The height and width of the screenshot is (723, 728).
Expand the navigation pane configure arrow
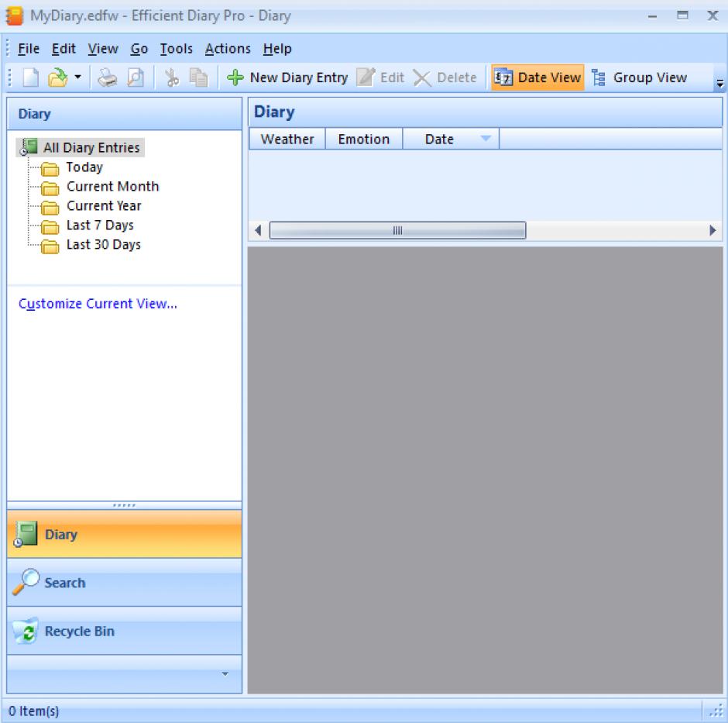click(225, 673)
